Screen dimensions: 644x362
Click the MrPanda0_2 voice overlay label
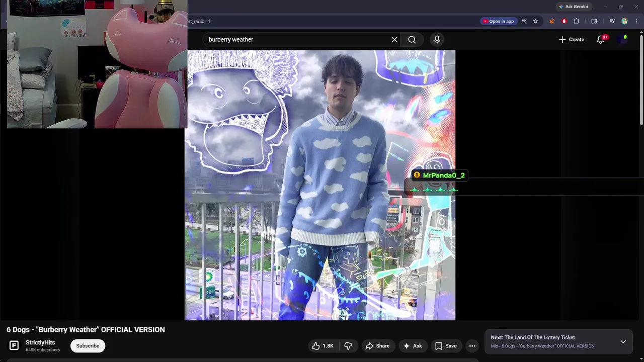click(x=439, y=175)
